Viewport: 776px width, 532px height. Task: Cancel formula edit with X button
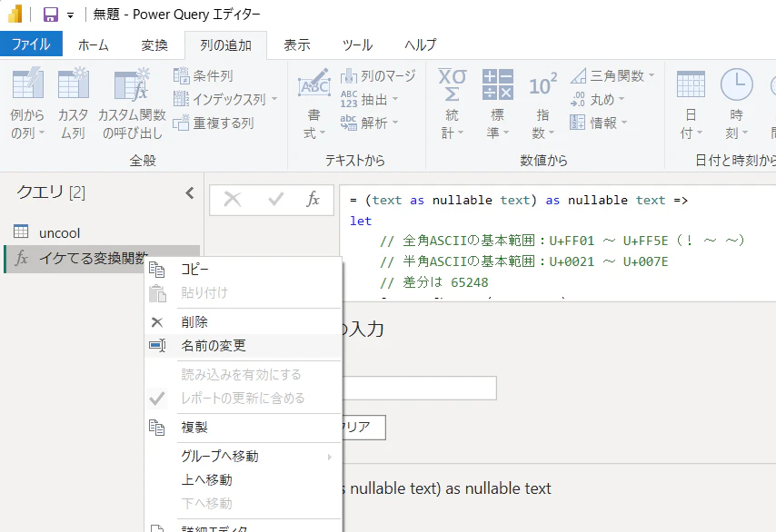click(x=232, y=200)
